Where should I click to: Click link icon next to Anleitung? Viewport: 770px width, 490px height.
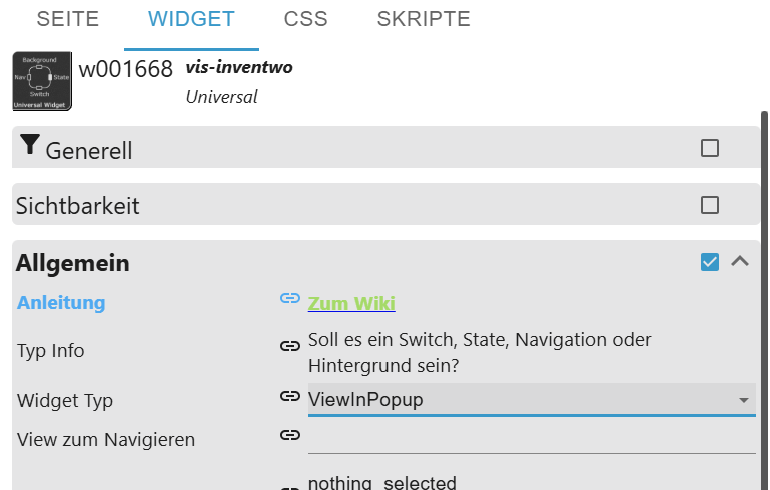click(290, 299)
